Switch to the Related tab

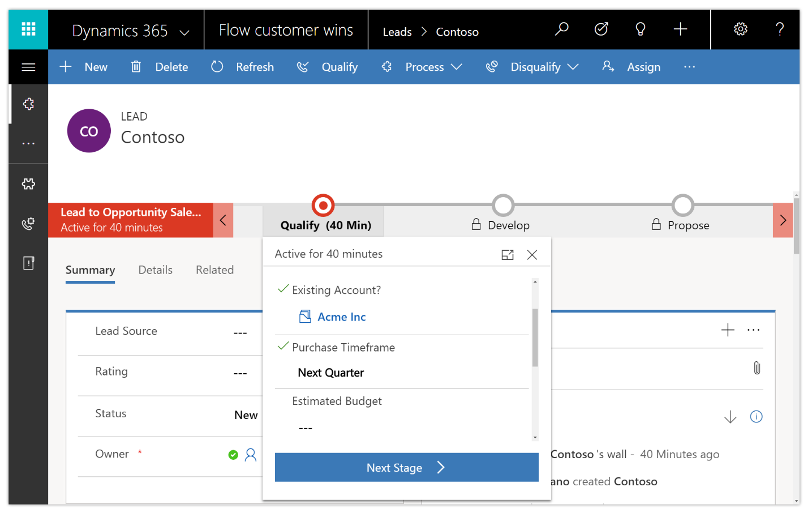coord(214,270)
